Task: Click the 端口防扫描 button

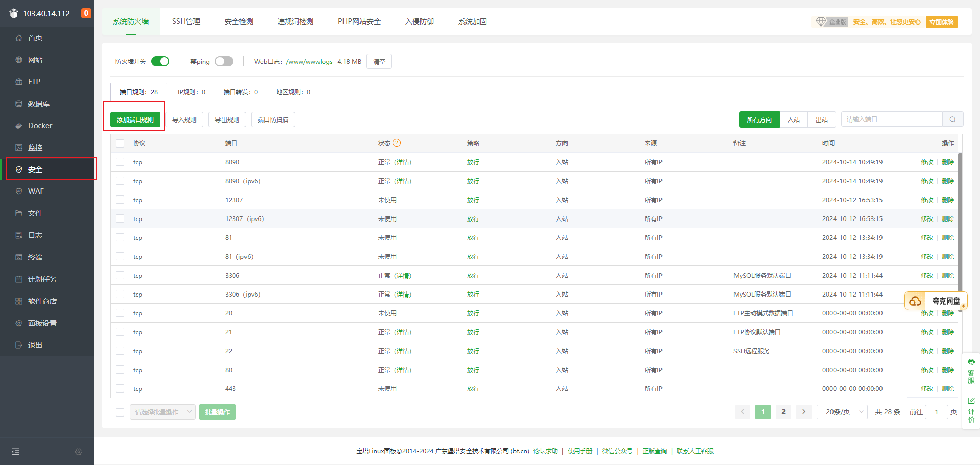Action: point(273,119)
